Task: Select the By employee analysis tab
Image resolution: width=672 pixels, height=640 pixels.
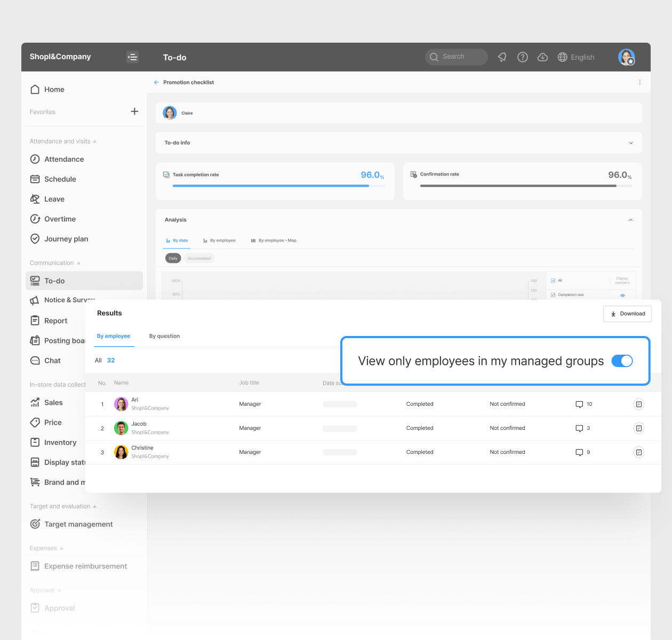Action: pos(219,241)
